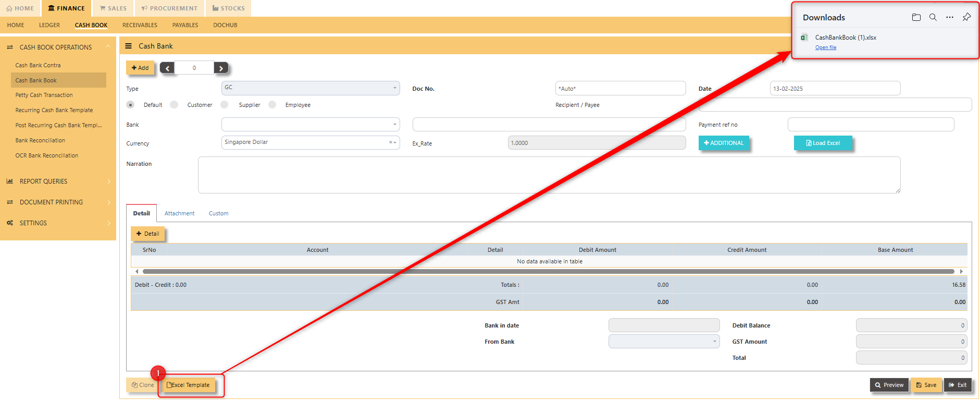Add a row with Detail button

click(x=147, y=234)
